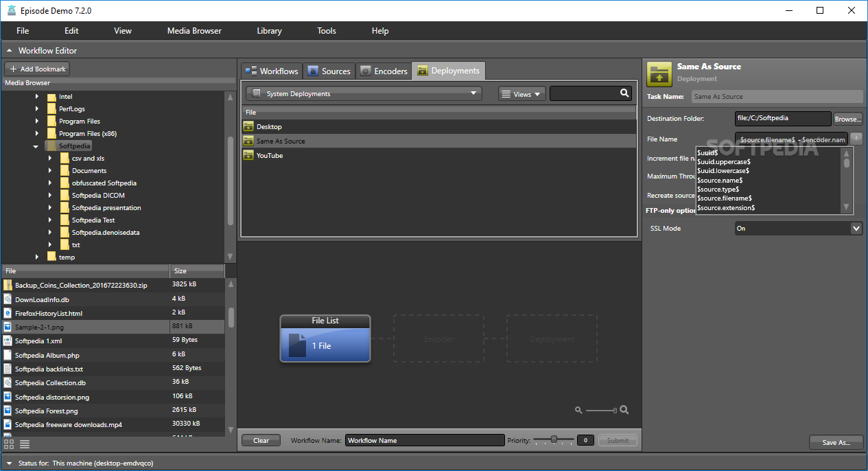The height and width of the screenshot is (471, 868).
Task: Click the Desktop deployment folder icon
Action: pos(248,126)
